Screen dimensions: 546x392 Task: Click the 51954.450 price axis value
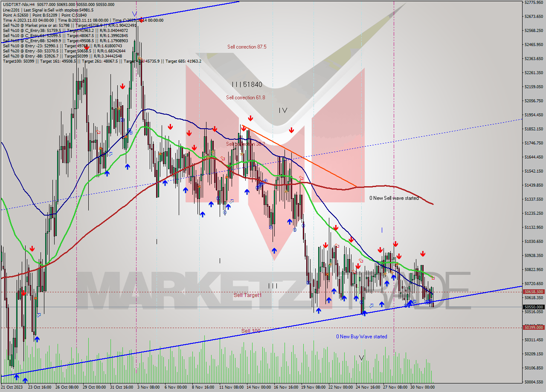click(534, 115)
